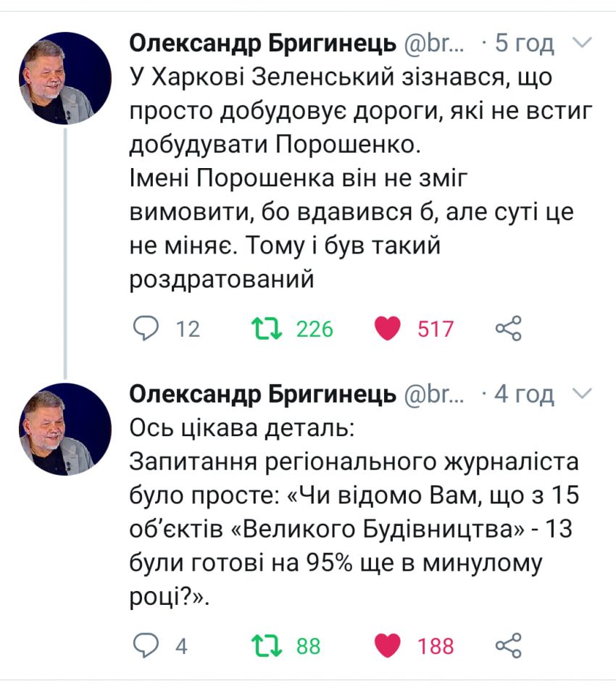Open profile photo on the second tweet
The image size is (616, 686).
pos(65,429)
